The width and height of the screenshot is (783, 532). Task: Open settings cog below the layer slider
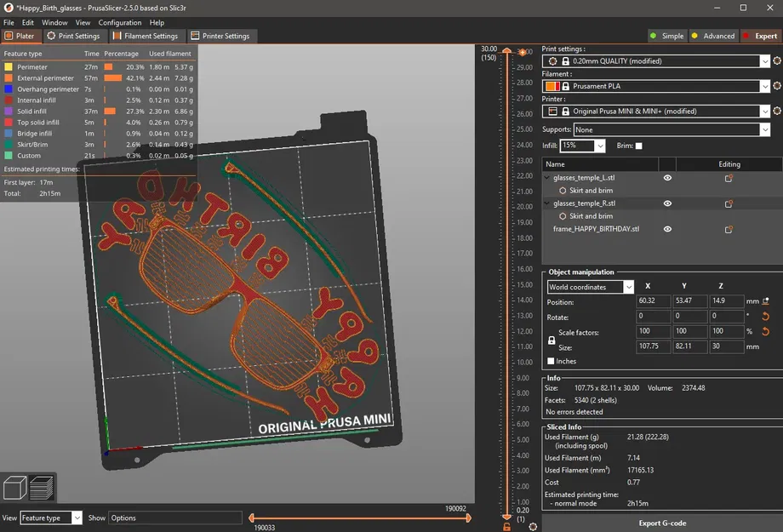point(533,527)
